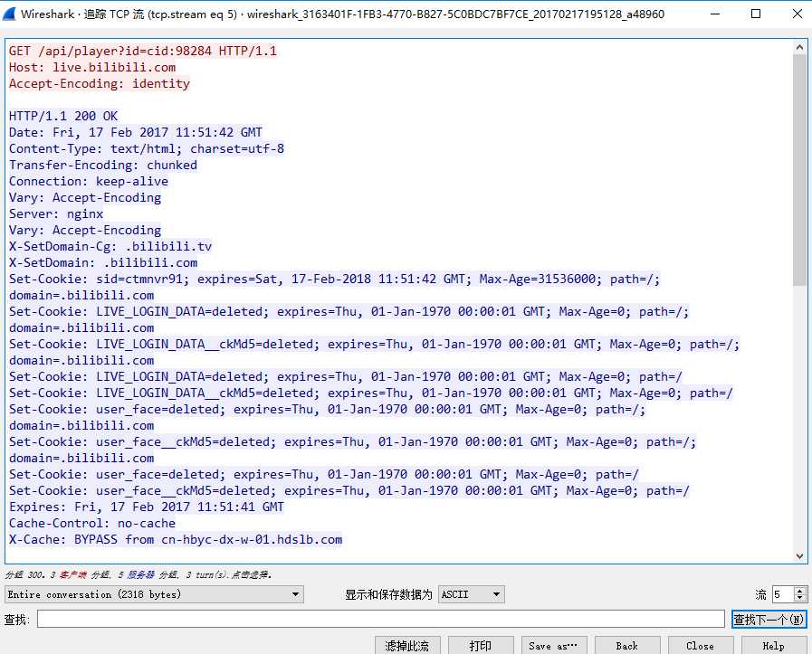
Task: Increase the stream number with up arrow
Action: click(800, 591)
